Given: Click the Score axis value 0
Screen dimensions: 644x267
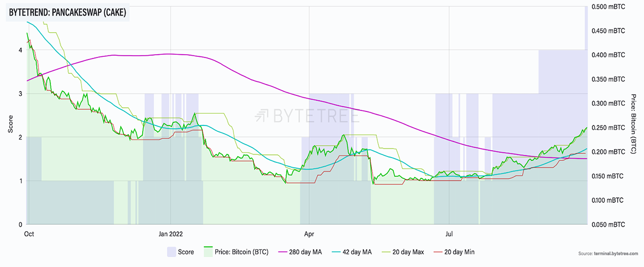Looking at the screenshot, I should (x=20, y=224).
